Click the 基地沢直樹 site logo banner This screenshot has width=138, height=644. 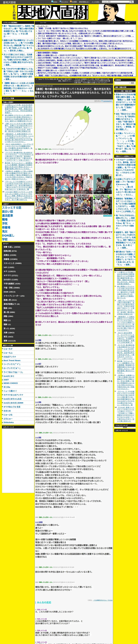[x=53, y=12]
